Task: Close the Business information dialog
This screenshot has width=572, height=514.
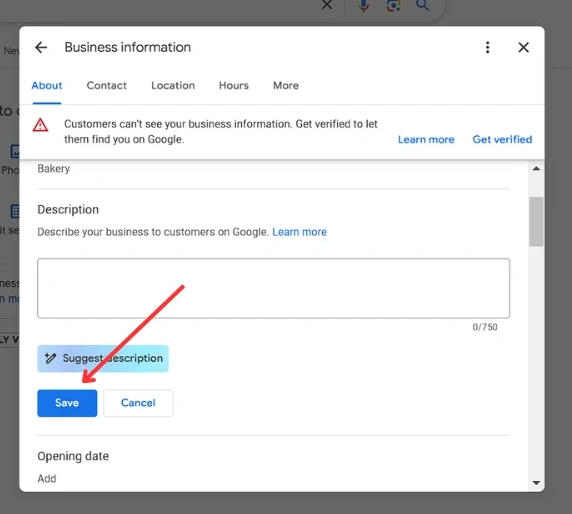Action: coord(523,47)
